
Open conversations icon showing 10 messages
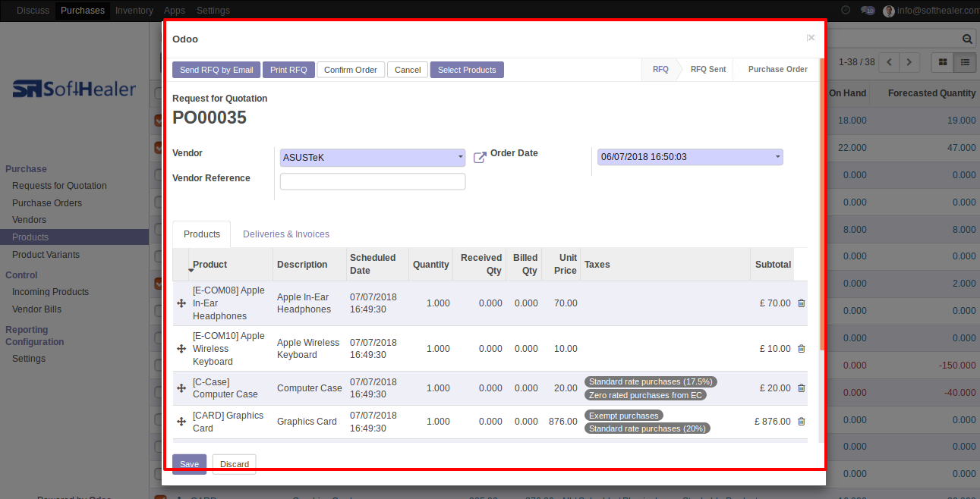[x=868, y=11]
